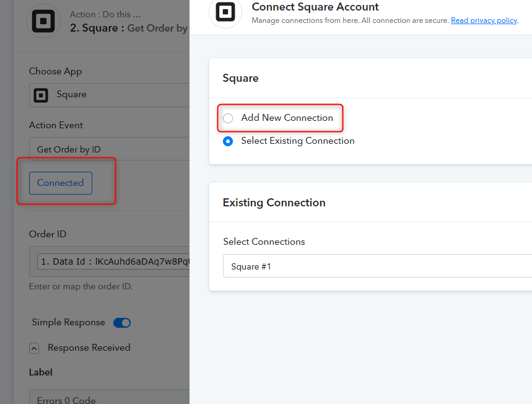Click the chevron icon beside Response Received
Image resolution: width=532 pixels, height=404 pixels.
[x=35, y=348]
